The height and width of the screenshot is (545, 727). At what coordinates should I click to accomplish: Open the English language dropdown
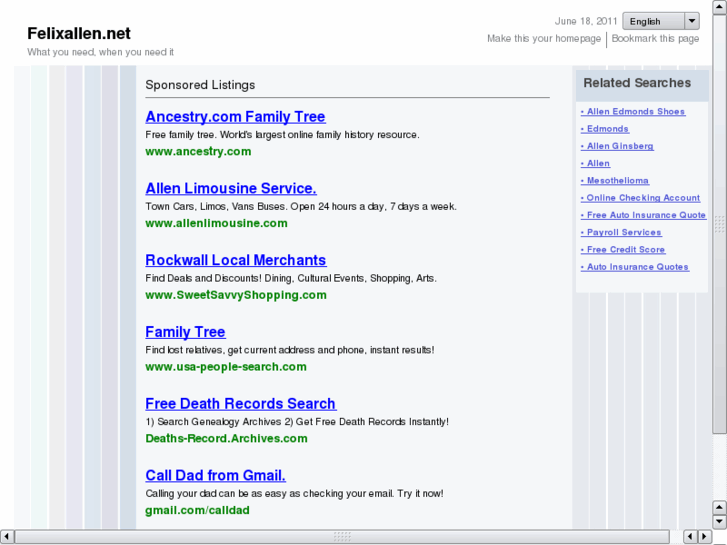pos(661,21)
